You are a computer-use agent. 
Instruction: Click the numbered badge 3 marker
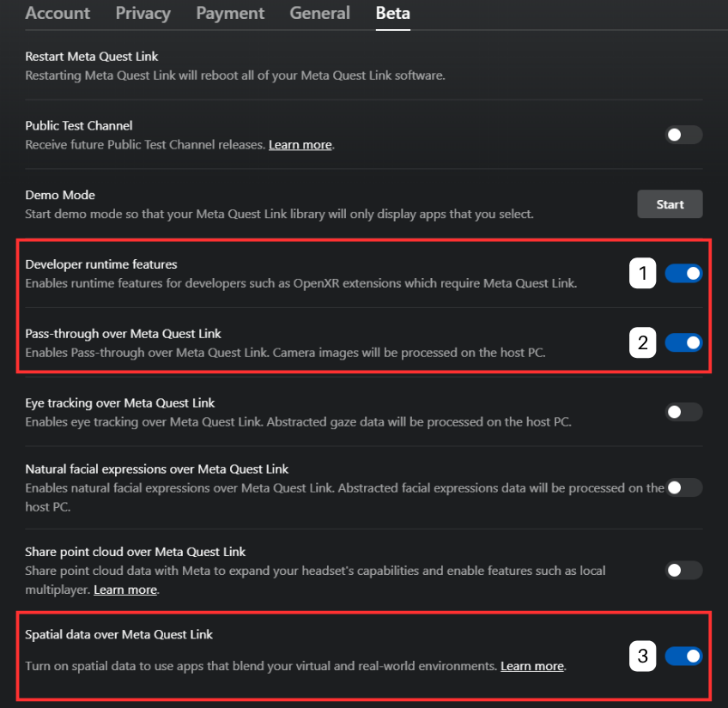pos(643,656)
